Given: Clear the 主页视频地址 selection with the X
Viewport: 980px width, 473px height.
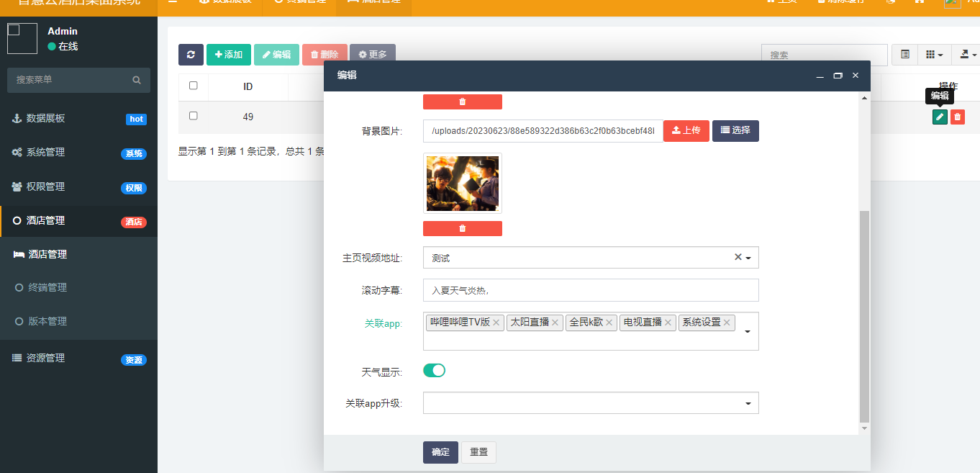Looking at the screenshot, I should tap(738, 257).
